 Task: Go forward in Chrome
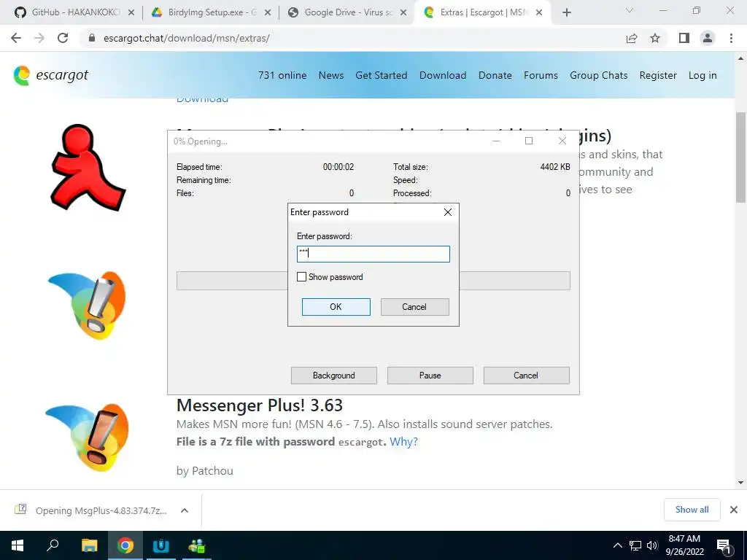(39, 38)
